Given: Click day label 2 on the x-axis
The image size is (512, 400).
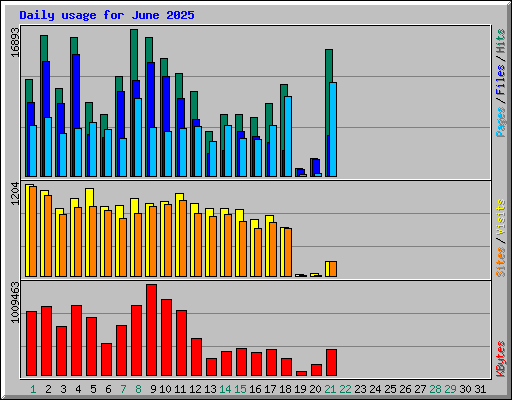Looking at the screenshot, I should tap(48, 389).
